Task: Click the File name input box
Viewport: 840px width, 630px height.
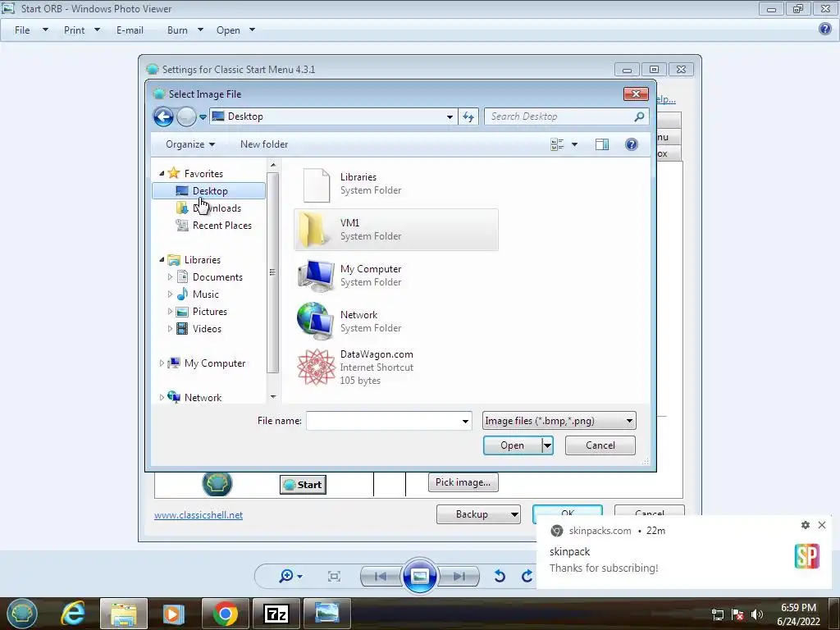Action: (x=383, y=421)
